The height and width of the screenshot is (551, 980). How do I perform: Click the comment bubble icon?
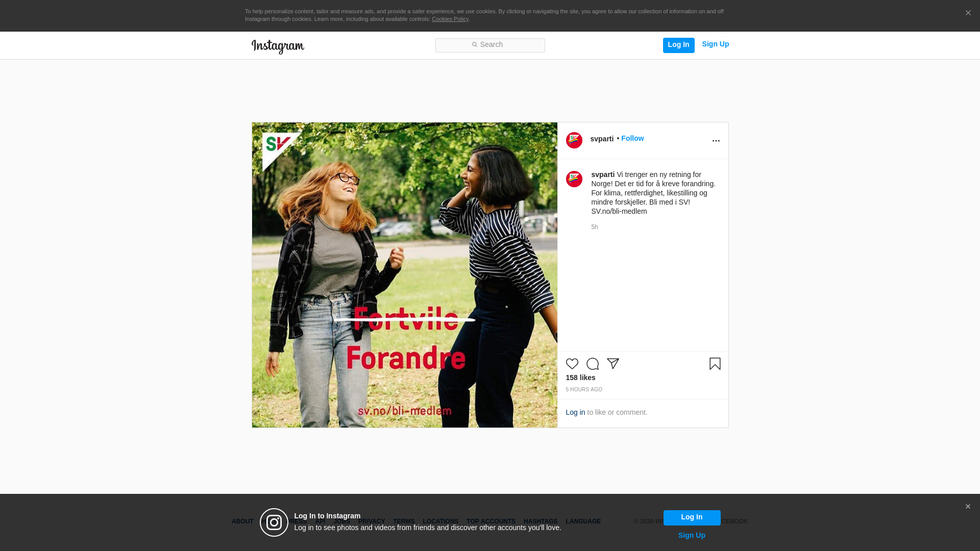pos(593,364)
